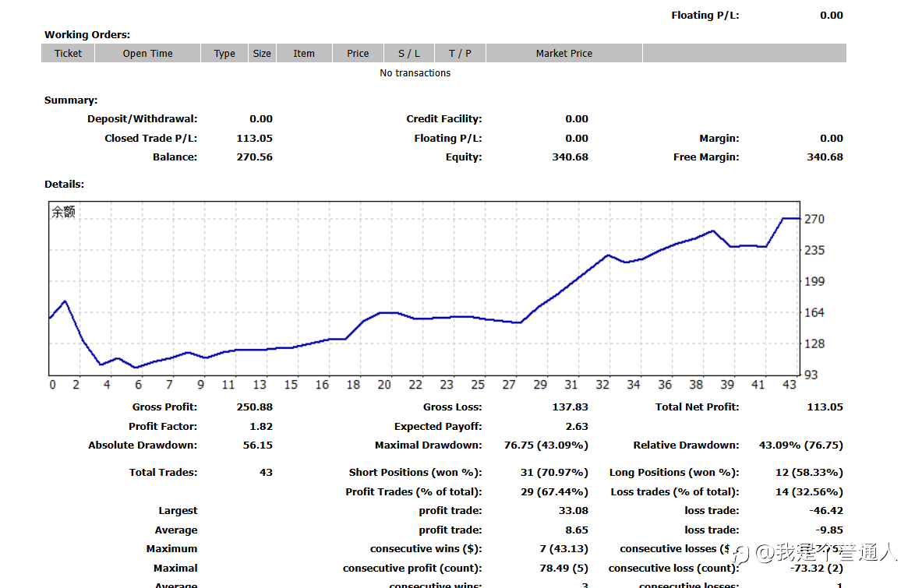This screenshot has width=908, height=588.
Task: Select the Deposit/Withdrawal value 0.00
Action: click(261, 118)
